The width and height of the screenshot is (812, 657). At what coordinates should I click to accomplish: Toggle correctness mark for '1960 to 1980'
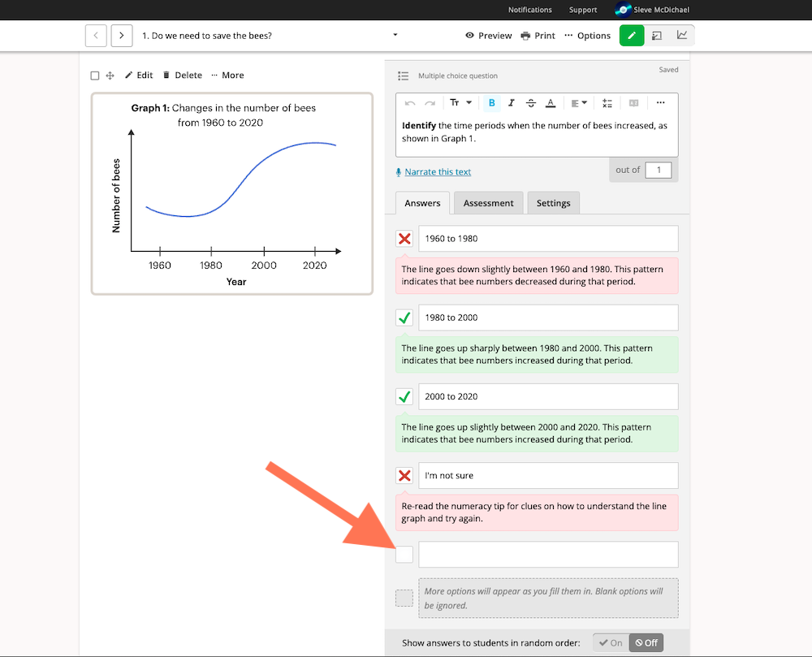pyautogui.click(x=404, y=239)
